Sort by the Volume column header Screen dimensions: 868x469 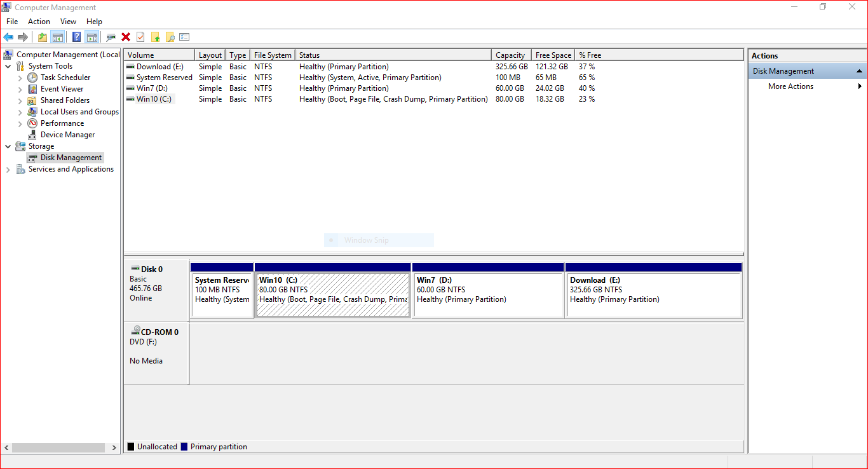pos(159,55)
